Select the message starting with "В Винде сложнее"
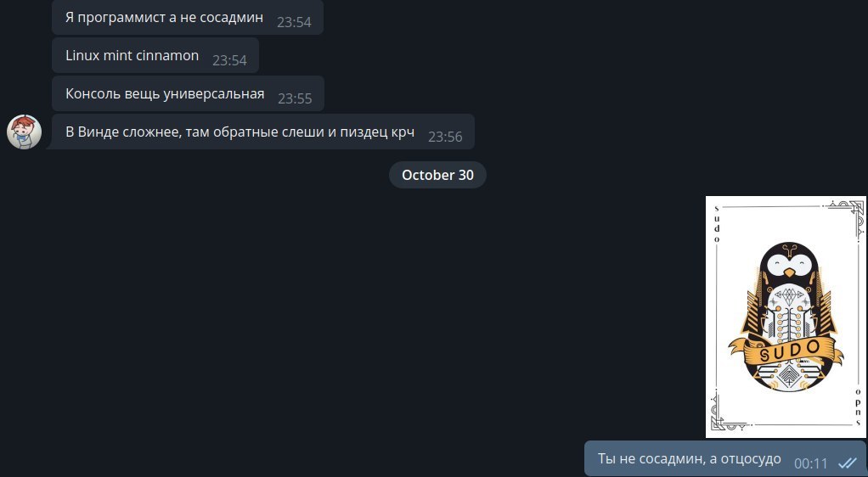Screen dimensions: 868x477 click(x=263, y=132)
